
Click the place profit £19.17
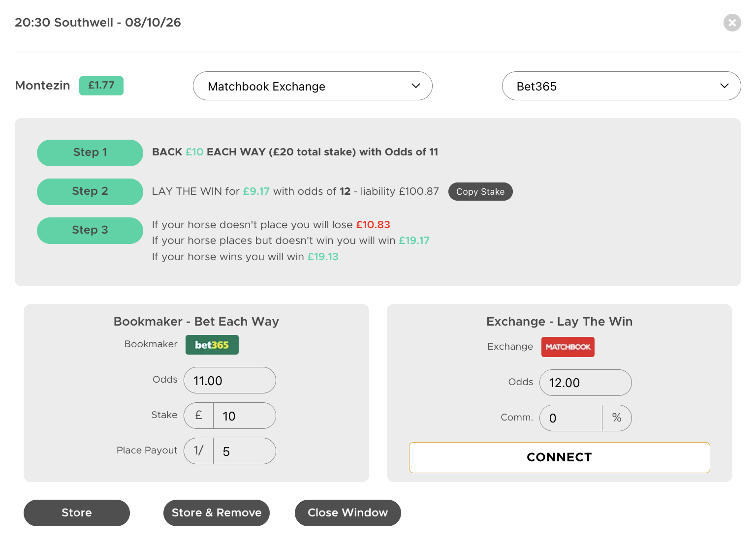414,240
